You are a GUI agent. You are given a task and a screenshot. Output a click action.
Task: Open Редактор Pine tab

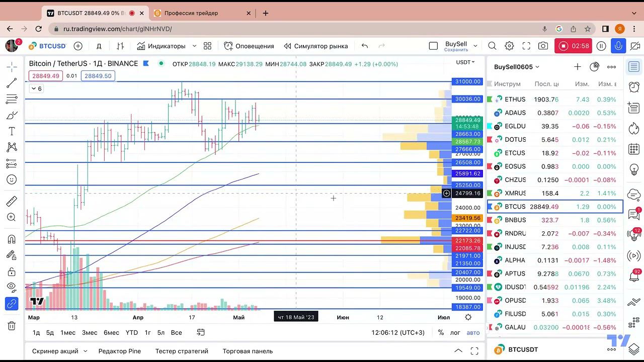(x=120, y=351)
